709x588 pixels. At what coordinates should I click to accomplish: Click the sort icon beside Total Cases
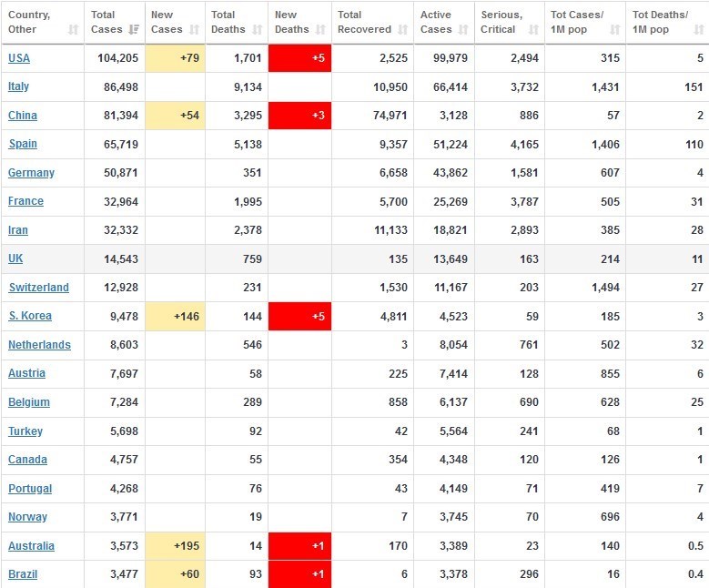point(133,29)
